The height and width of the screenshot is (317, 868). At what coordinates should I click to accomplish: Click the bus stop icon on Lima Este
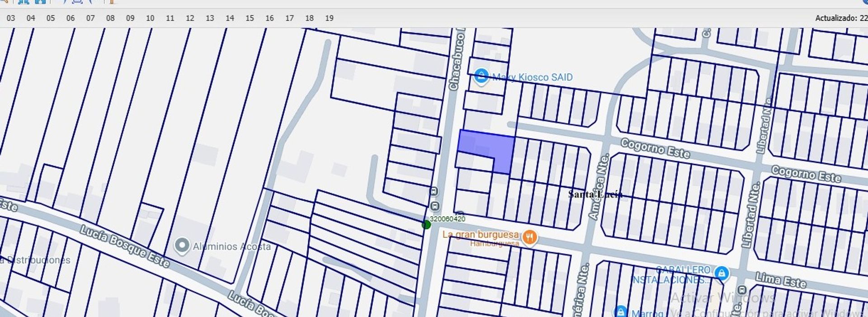(741, 289)
